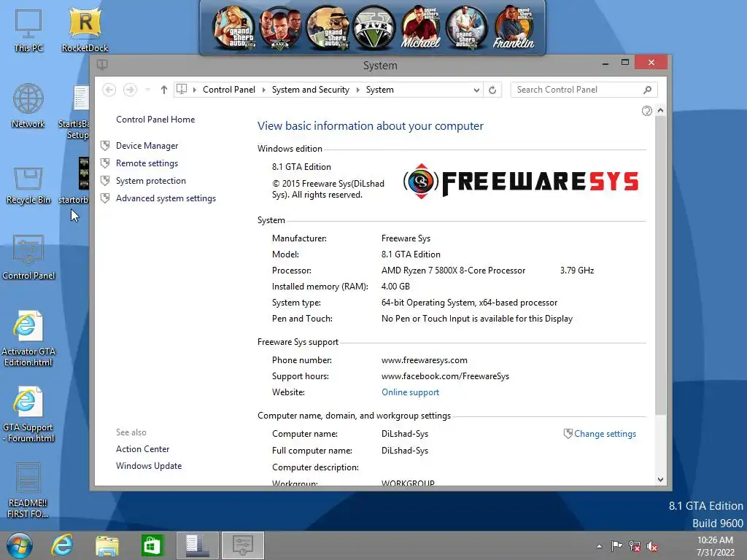747x560 pixels.
Task: Click the scrollbar down arrow
Action: 660,480
